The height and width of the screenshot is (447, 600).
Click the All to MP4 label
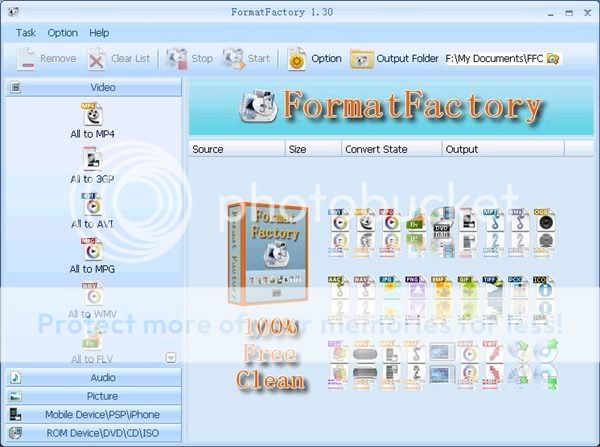tap(92, 134)
